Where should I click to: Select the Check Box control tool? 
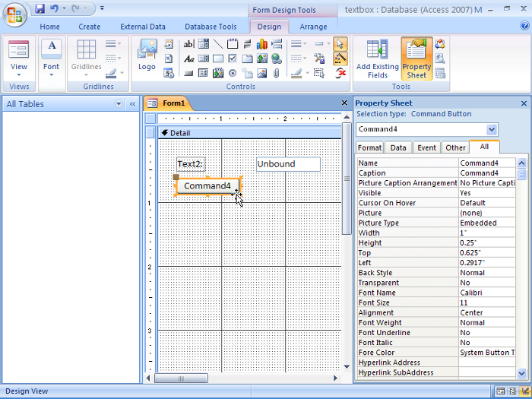coord(233,59)
